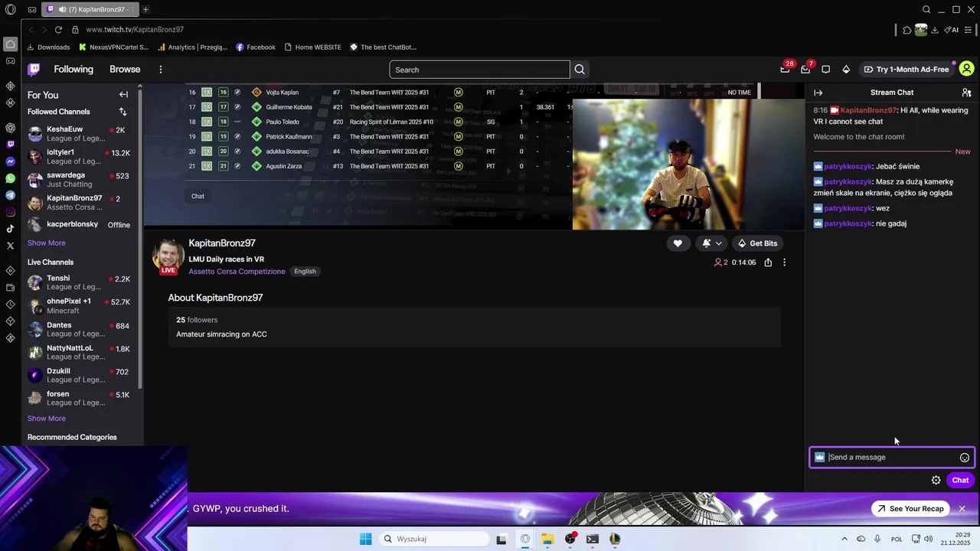980x551 pixels.
Task: Open the three-dot menu beside Browse
Action: (x=160, y=70)
